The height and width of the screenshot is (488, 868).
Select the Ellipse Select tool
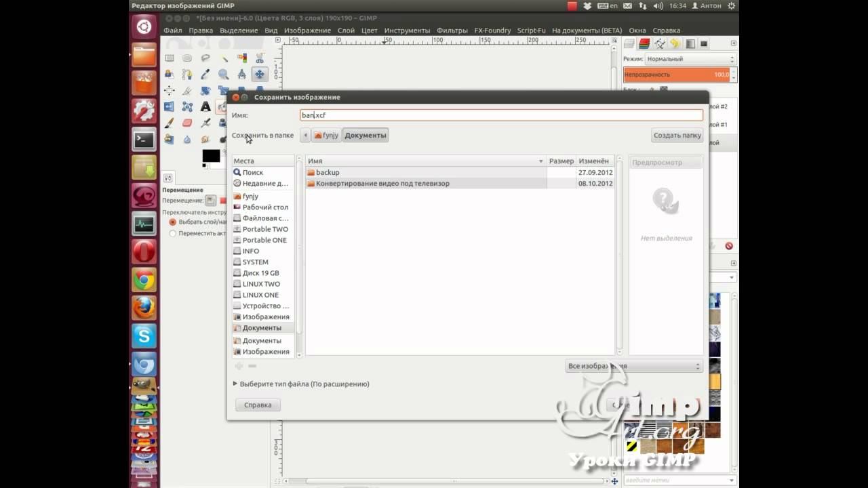[x=187, y=58]
